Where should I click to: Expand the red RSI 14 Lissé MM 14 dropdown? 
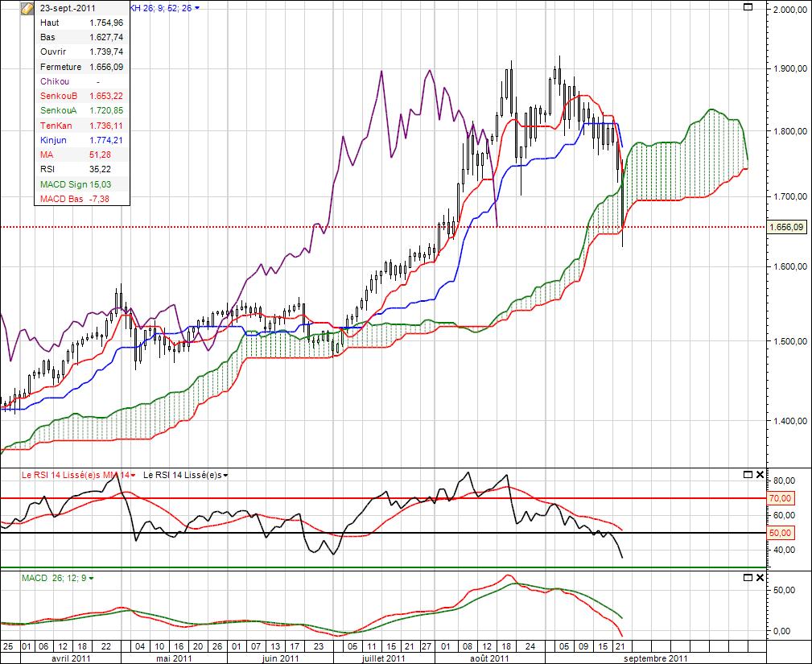(x=133, y=476)
